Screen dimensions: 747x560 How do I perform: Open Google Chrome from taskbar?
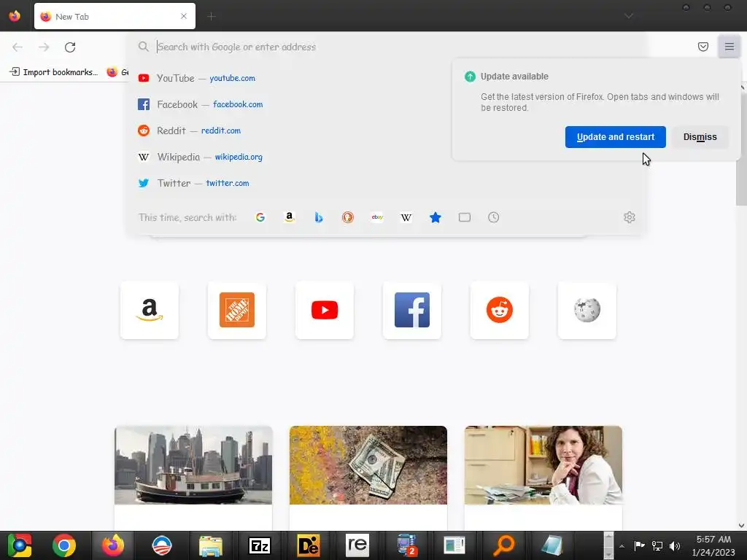click(x=64, y=545)
